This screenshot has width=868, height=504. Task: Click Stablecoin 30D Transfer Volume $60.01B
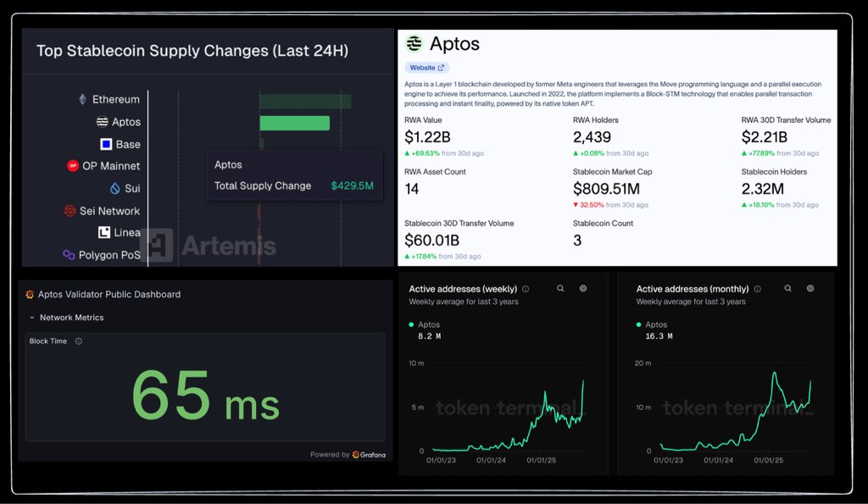431,240
